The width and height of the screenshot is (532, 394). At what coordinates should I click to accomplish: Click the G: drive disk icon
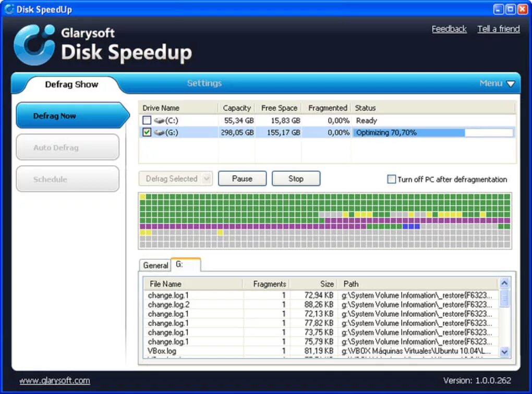[x=159, y=132]
